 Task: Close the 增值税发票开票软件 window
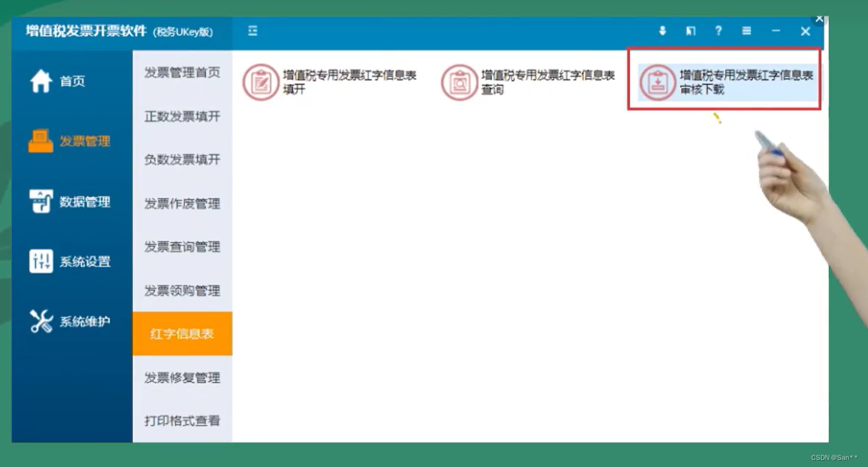pos(805,31)
